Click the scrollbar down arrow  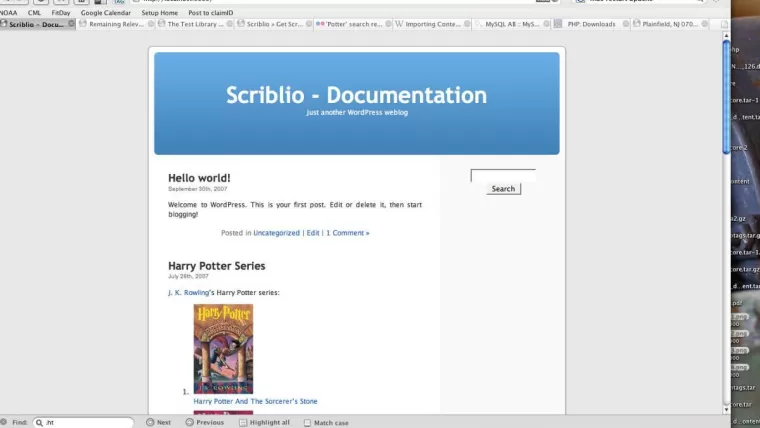(726, 409)
